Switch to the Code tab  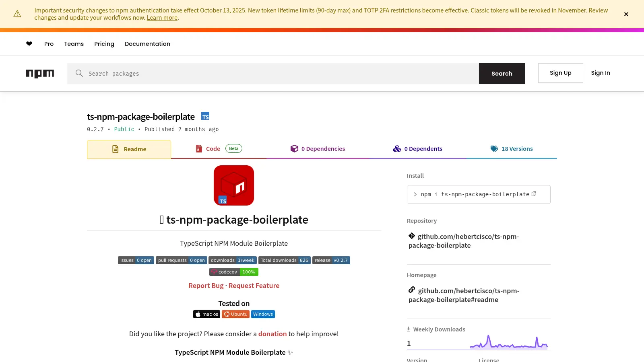click(219, 149)
